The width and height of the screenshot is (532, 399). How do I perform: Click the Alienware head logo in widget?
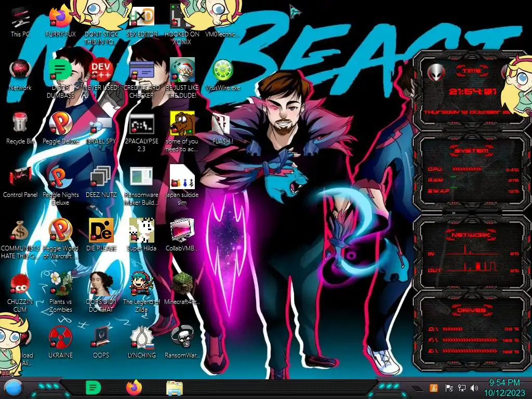click(x=436, y=72)
